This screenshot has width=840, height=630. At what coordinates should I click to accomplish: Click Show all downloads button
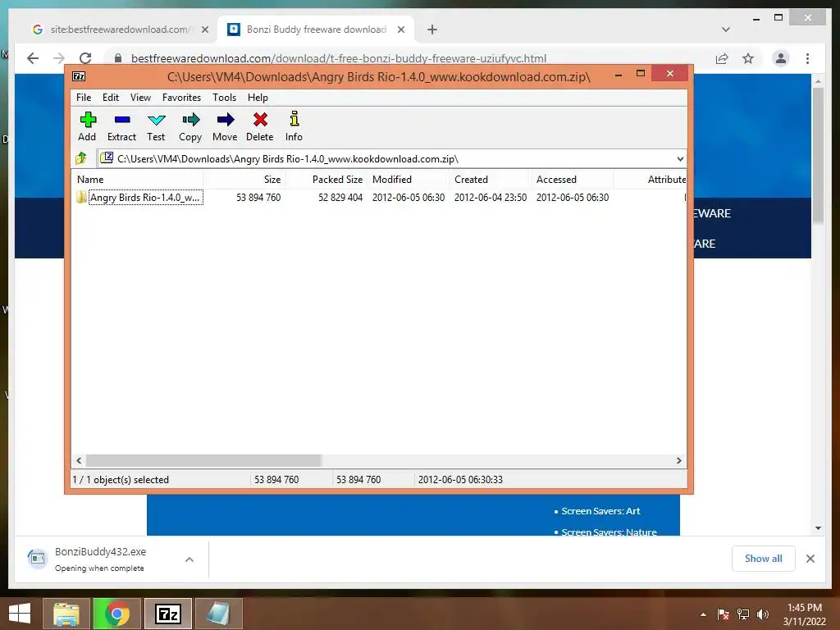click(x=764, y=559)
